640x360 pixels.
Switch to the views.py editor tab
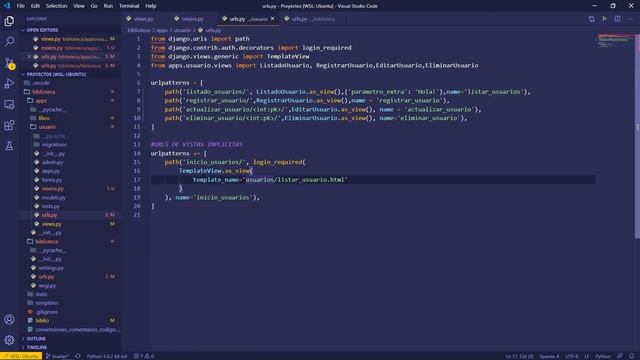pos(143,19)
